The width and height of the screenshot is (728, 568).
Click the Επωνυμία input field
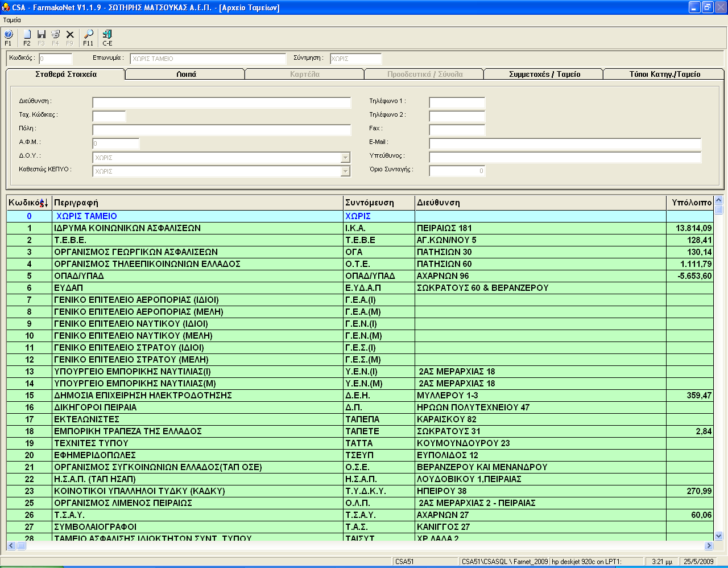(208, 59)
